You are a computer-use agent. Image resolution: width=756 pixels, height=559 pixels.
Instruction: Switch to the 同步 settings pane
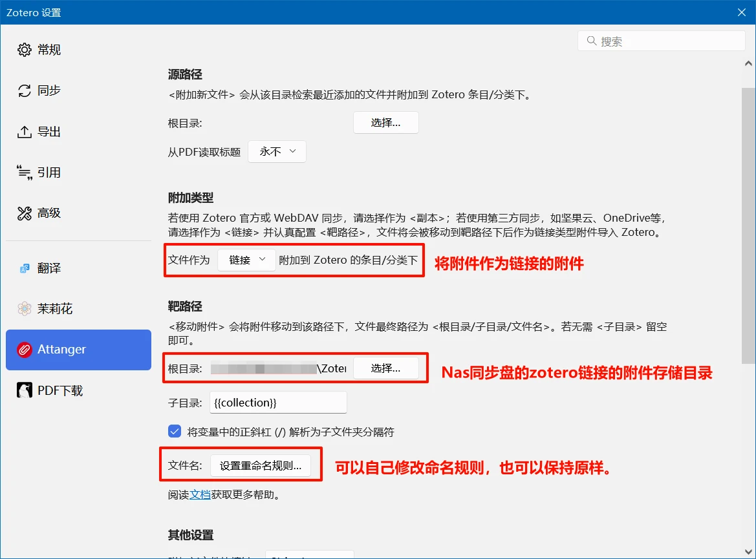tap(79, 90)
